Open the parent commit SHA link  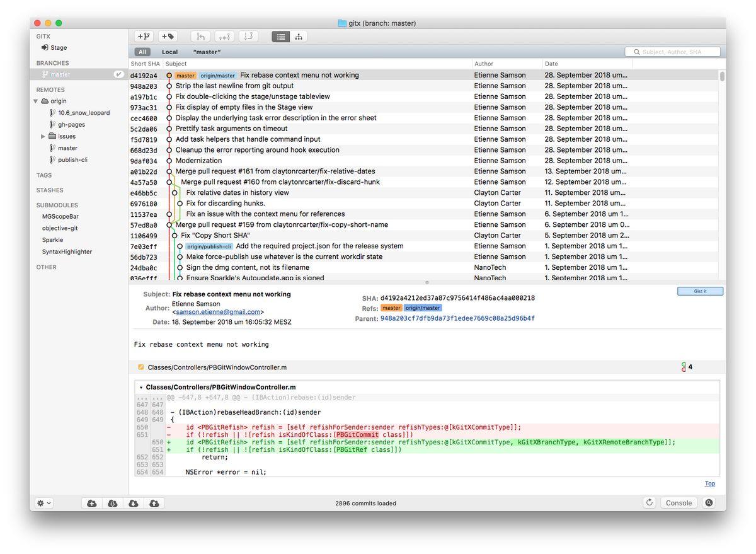pos(457,319)
